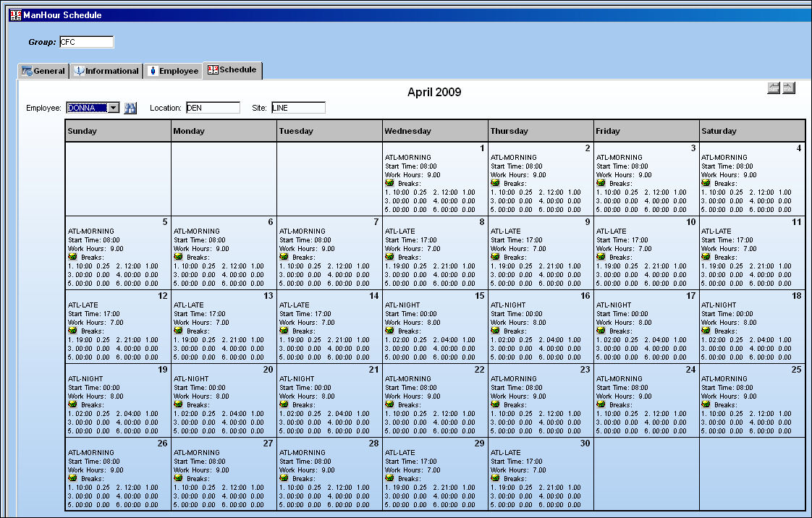Go to next month arrow icon
812x518 pixels.
click(789, 88)
